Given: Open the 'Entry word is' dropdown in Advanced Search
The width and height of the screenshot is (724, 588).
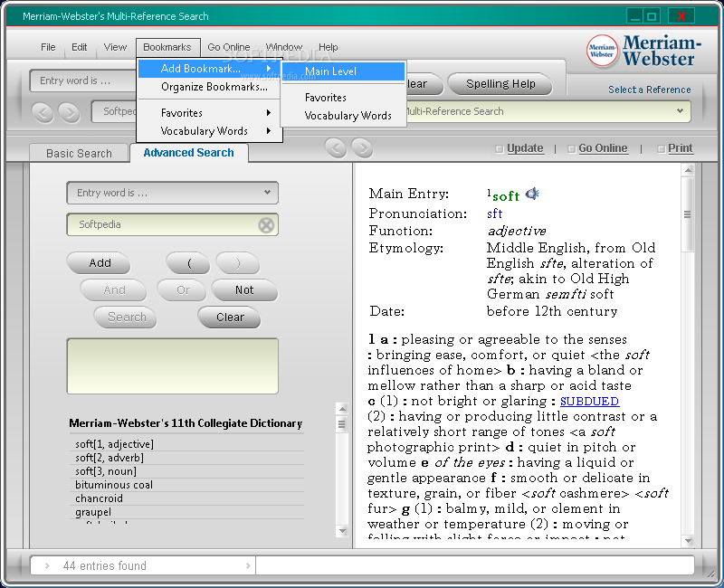Looking at the screenshot, I should tap(173, 193).
